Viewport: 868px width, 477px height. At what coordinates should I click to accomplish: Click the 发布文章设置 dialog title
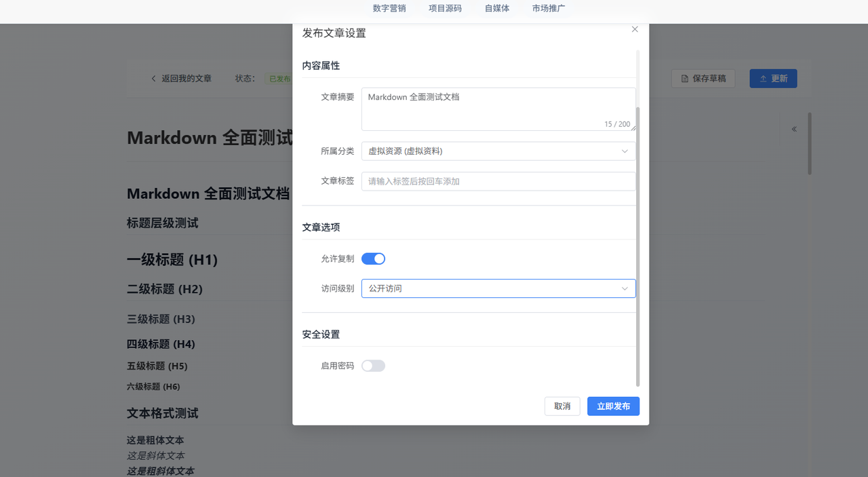click(x=334, y=33)
